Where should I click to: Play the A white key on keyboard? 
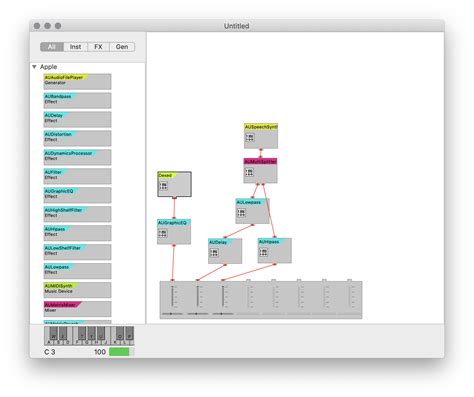(49, 342)
